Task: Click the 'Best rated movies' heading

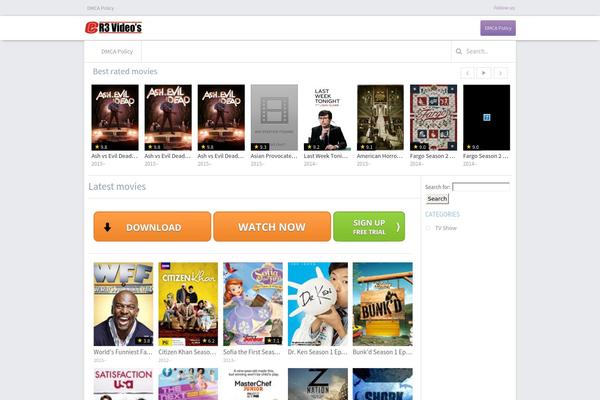Action: pyautogui.click(x=125, y=72)
